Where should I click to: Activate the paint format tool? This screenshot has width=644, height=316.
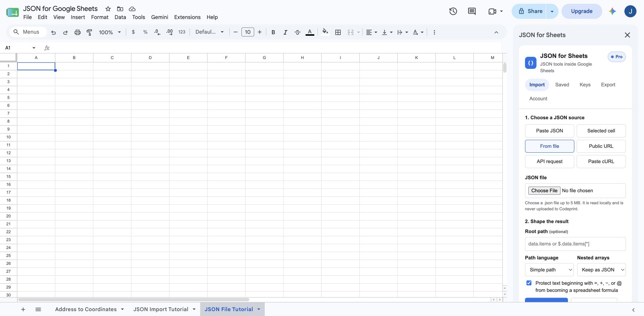[x=89, y=32]
